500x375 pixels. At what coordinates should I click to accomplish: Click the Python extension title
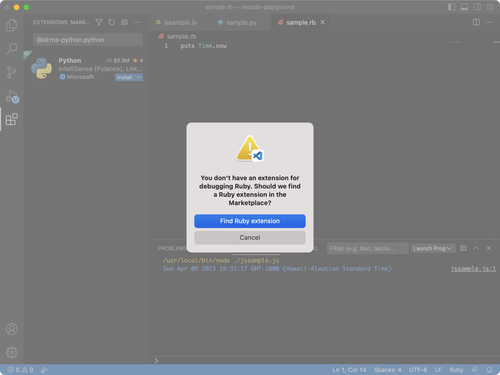point(70,60)
